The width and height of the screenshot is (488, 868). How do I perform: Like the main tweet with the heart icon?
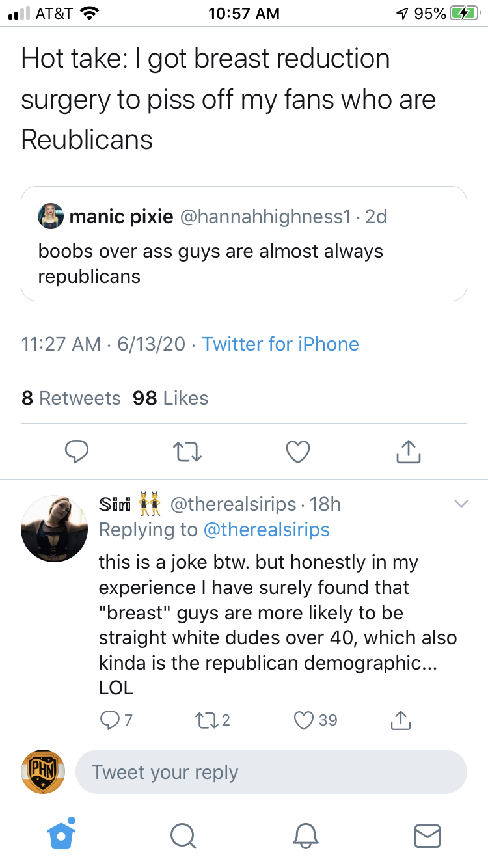point(298,452)
